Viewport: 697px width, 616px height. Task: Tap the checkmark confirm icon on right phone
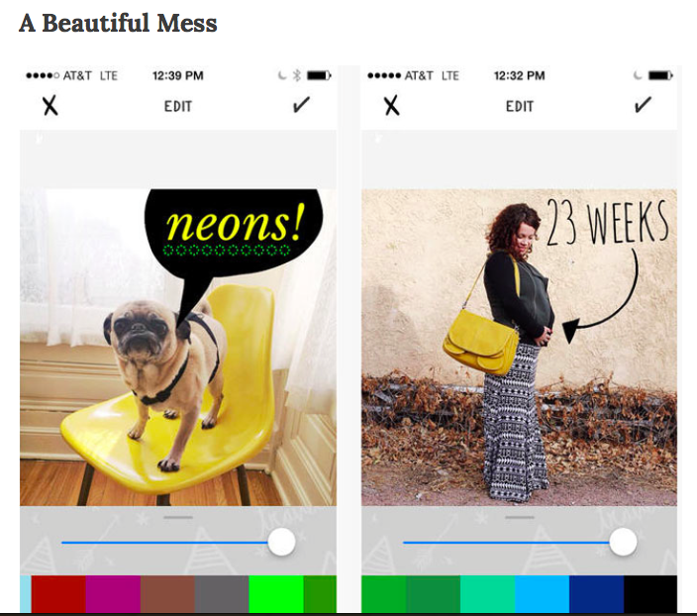(643, 105)
